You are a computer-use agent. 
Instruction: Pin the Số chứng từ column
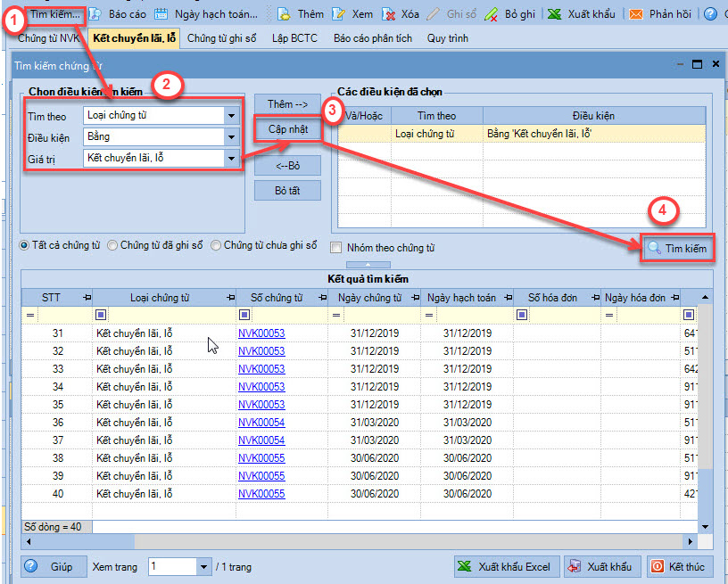click(322, 297)
